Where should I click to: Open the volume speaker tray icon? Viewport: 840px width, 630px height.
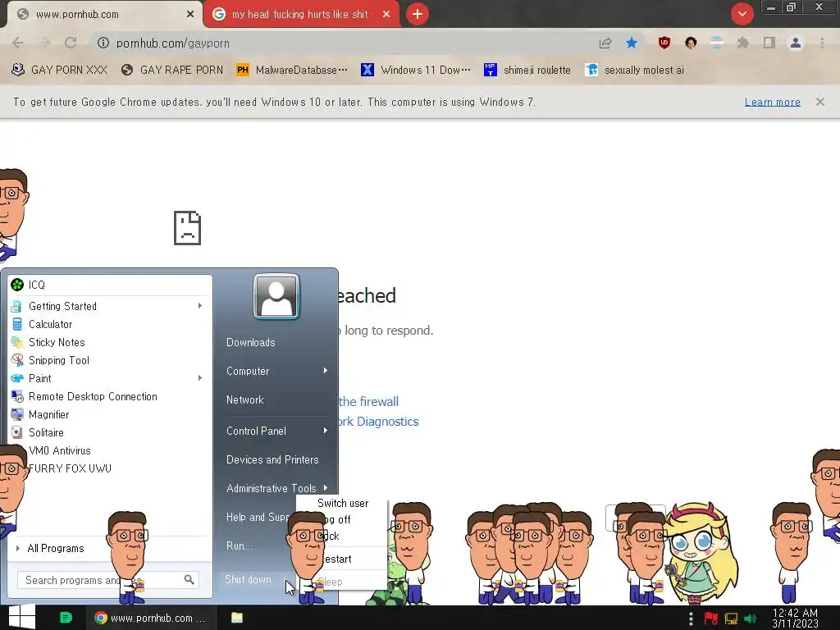tap(751, 619)
